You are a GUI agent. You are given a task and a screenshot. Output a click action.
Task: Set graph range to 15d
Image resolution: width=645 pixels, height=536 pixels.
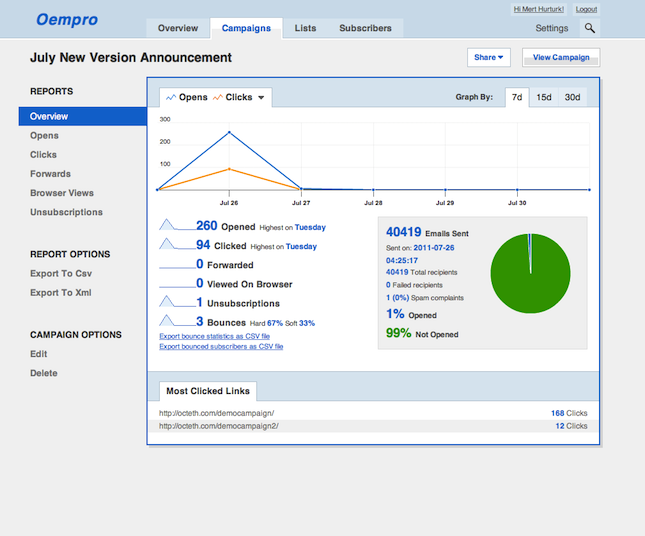point(544,98)
